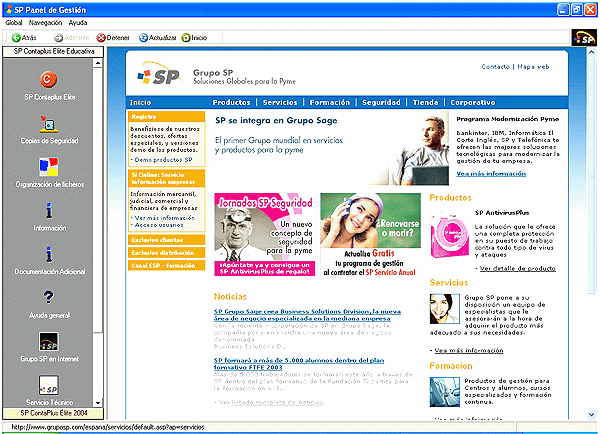Open Seguridad in the site navigation bar
600x434 pixels.
coord(381,102)
